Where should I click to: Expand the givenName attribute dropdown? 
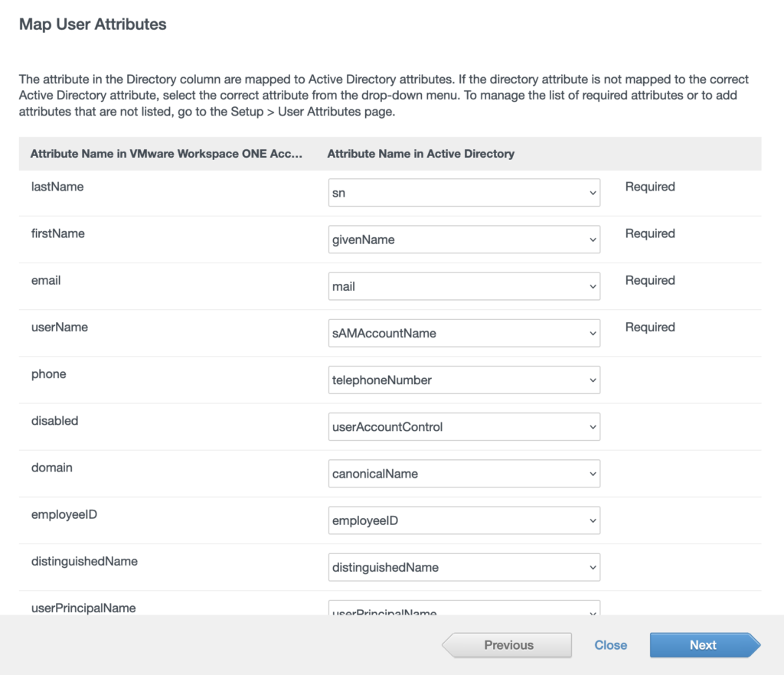point(463,240)
